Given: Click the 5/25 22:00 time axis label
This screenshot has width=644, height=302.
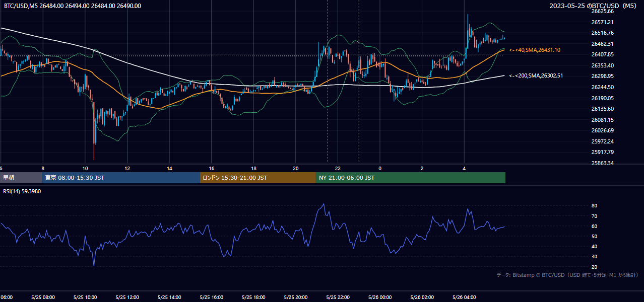Looking at the screenshot, I should coord(338,297).
